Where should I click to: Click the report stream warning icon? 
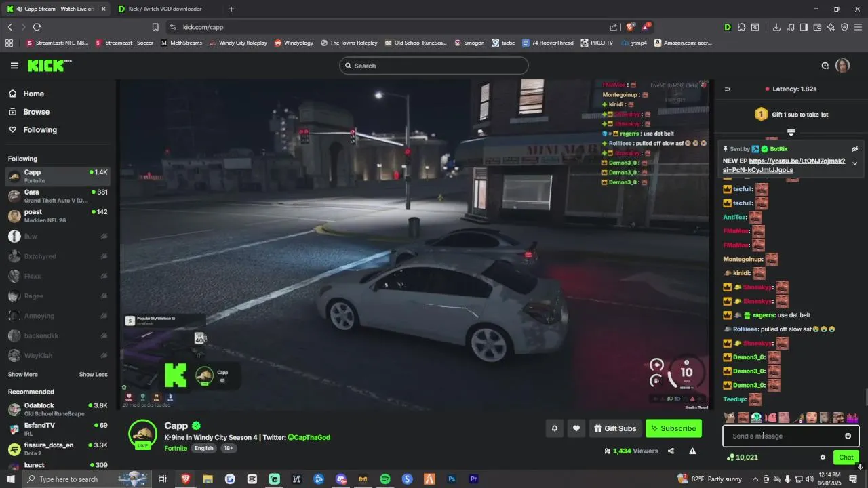[x=692, y=451]
